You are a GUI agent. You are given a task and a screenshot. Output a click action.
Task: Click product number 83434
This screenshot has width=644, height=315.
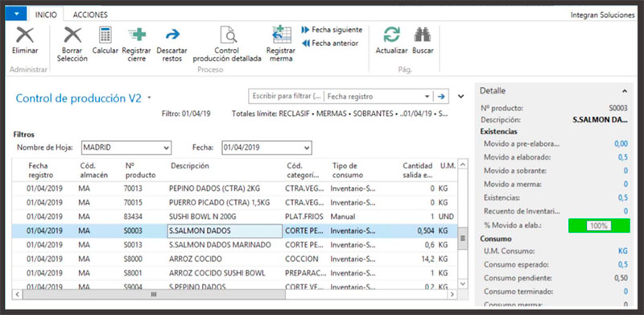pyautogui.click(x=133, y=217)
